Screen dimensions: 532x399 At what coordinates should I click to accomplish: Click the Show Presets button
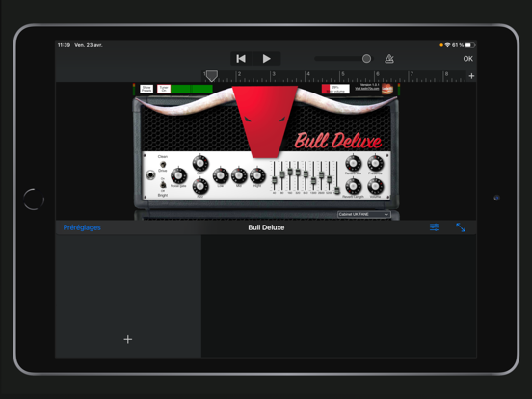pos(146,89)
